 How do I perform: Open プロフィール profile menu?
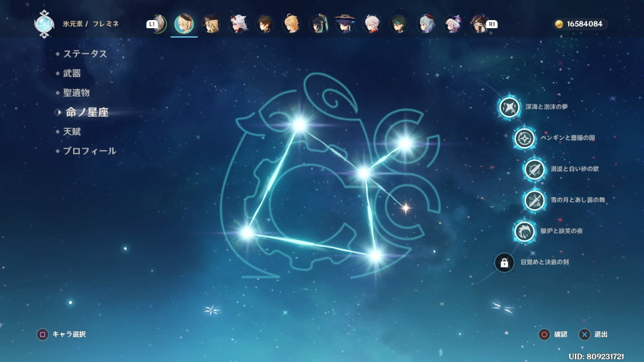coord(89,151)
